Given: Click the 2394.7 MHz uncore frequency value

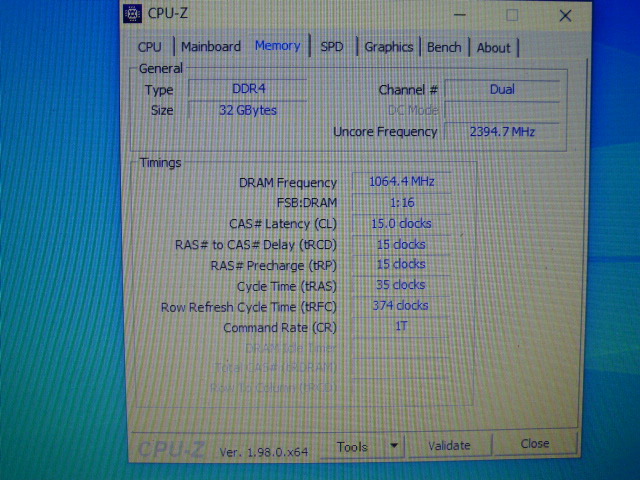Looking at the screenshot, I should point(502,132).
